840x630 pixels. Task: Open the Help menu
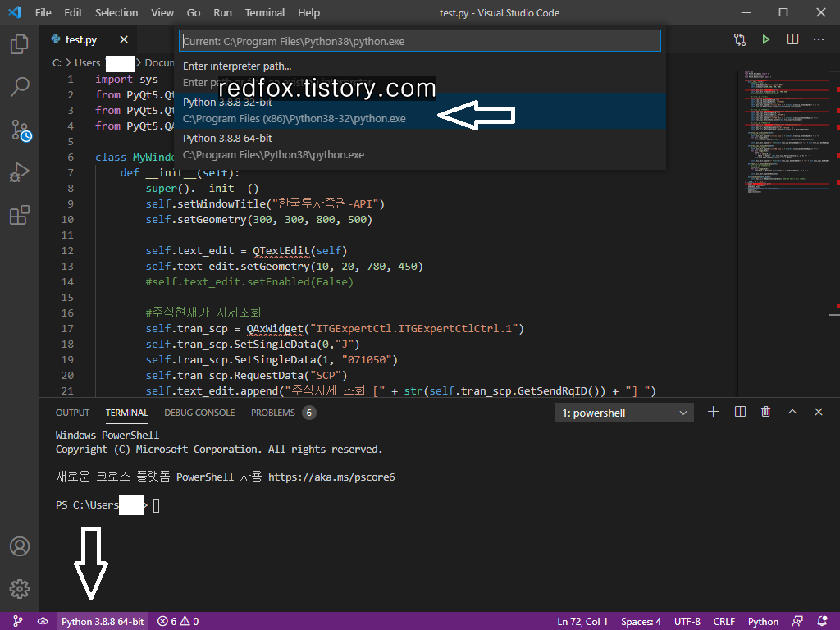click(308, 13)
